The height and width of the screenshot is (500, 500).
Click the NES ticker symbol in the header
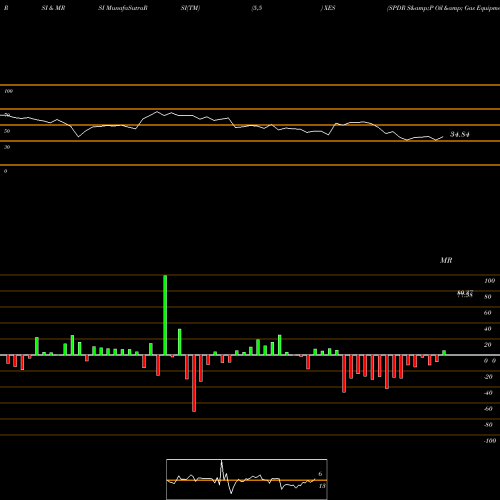coord(329,8)
